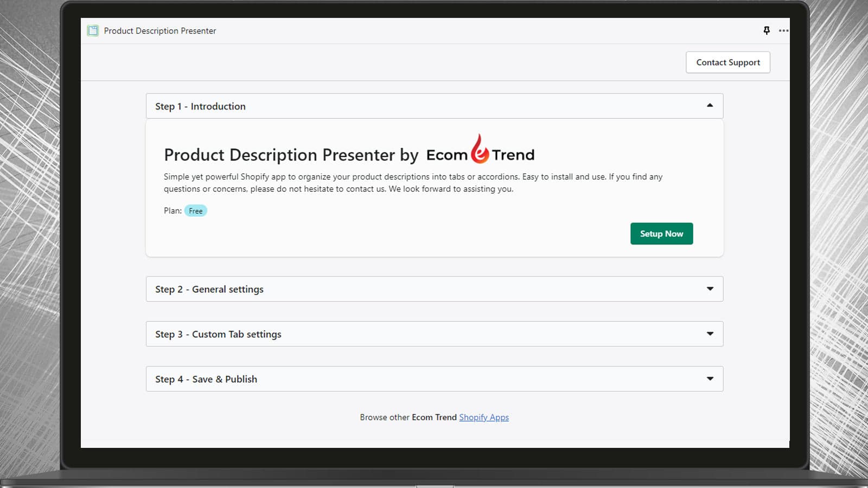Click the chevron on Step 3 header
868x488 pixels.
pyautogui.click(x=710, y=334)
